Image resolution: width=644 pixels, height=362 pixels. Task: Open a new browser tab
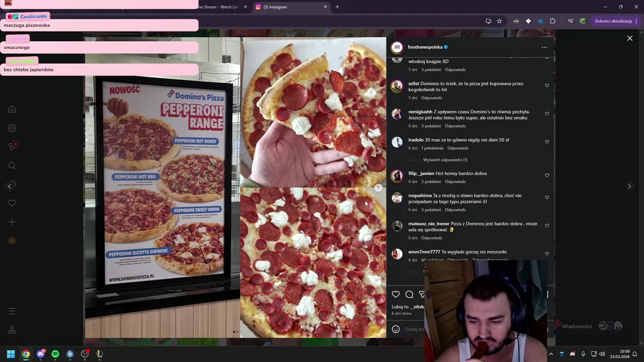click(337, 7)
